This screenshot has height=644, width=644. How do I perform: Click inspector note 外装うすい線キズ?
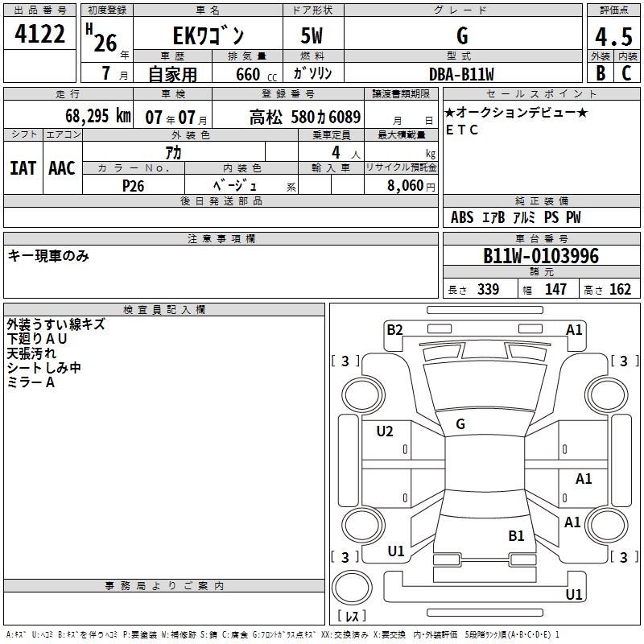coord(56,324)
